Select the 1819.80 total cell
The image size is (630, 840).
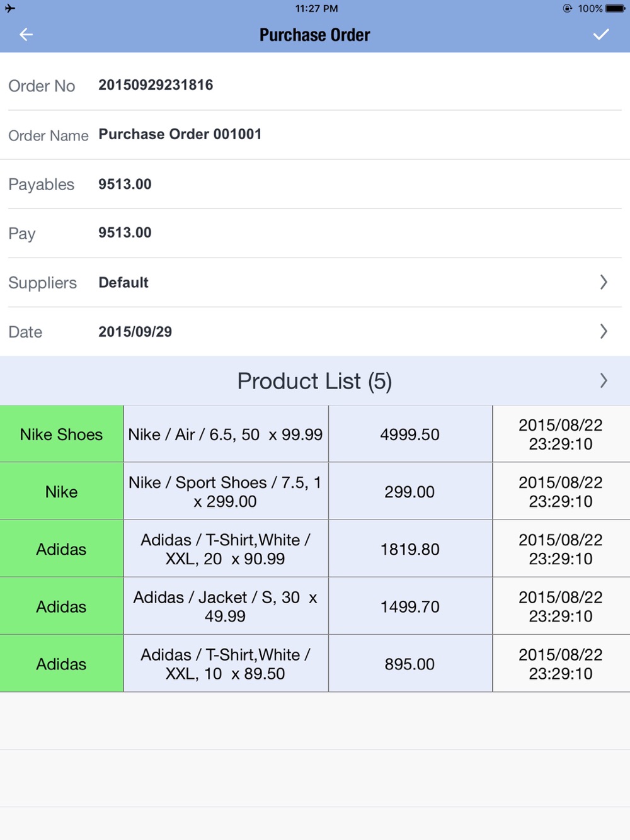(x=410, y=549)
